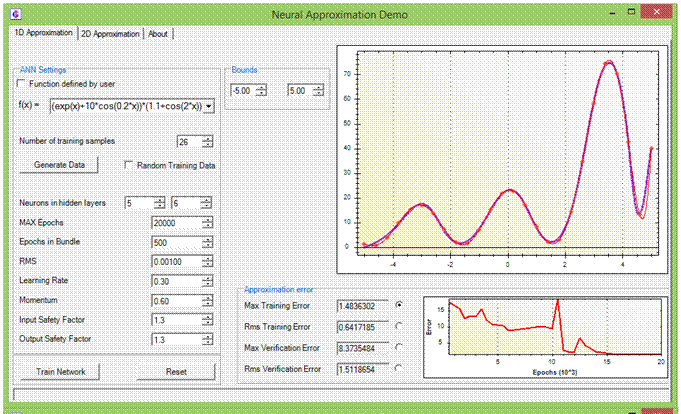681x414 pixels.
Task: Click the error history chart
Action: pos(545,328)
